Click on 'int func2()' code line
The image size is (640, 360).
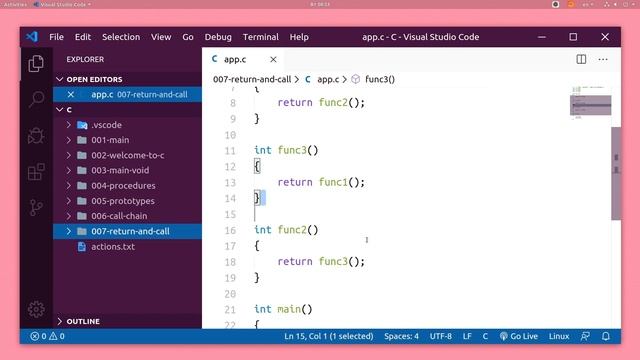click(x=286, y=230)
